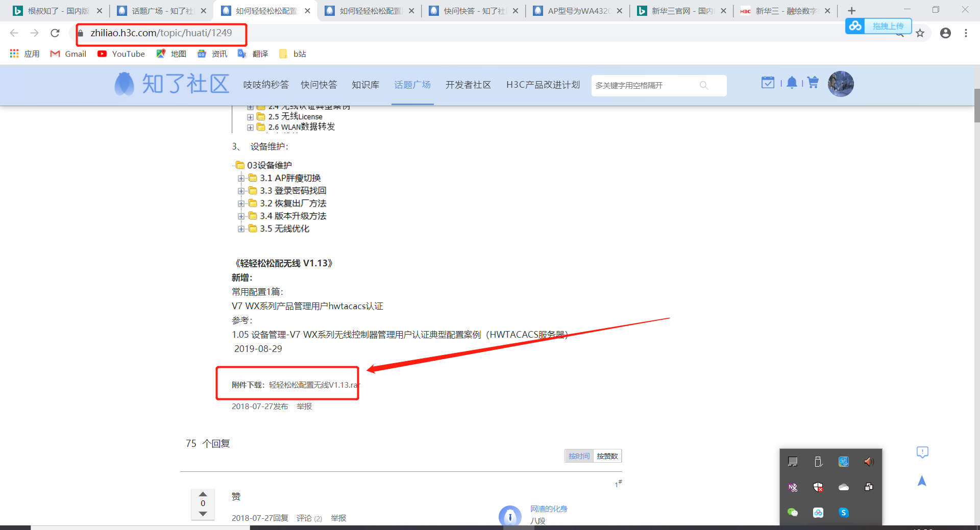Upvote the first reply
Viewport: 980px width, 530px height.
coord(203,494)
